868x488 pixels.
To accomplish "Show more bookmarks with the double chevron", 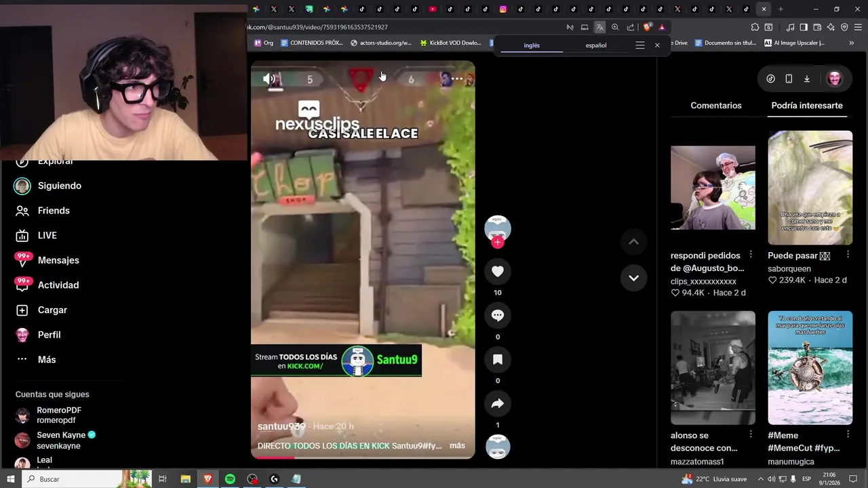I will 851,43.
